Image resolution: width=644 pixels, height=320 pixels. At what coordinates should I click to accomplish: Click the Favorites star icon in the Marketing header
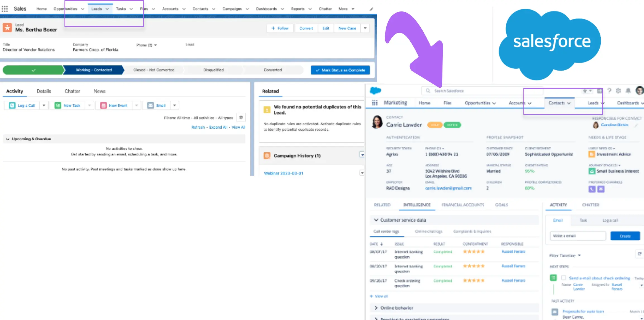click(585, 91)
